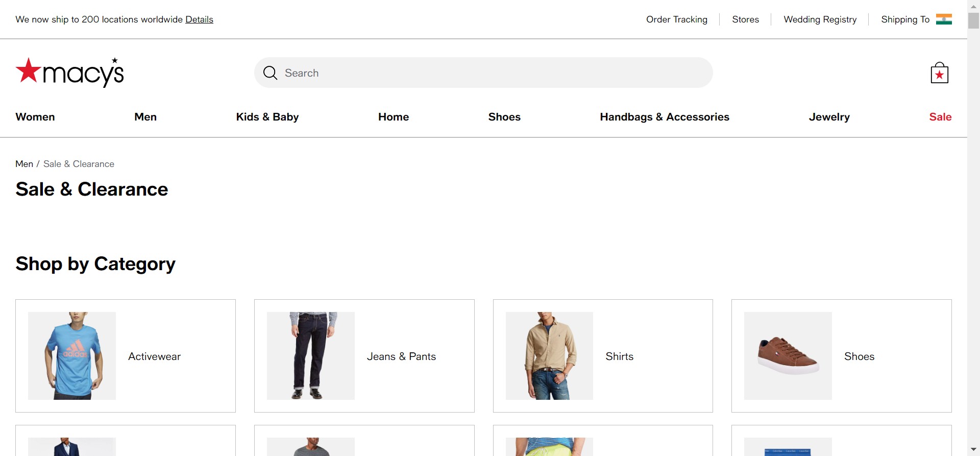Viewport: 980px width, 456px height.
Task: Open the Handbags & Accessories menu
Action: point(664,117)
